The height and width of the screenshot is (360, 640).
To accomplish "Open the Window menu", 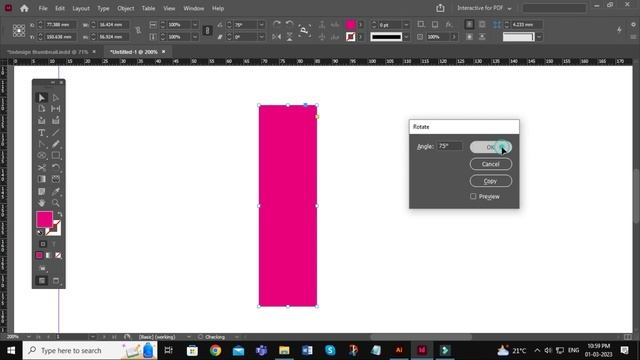I will tap(193, 8).
